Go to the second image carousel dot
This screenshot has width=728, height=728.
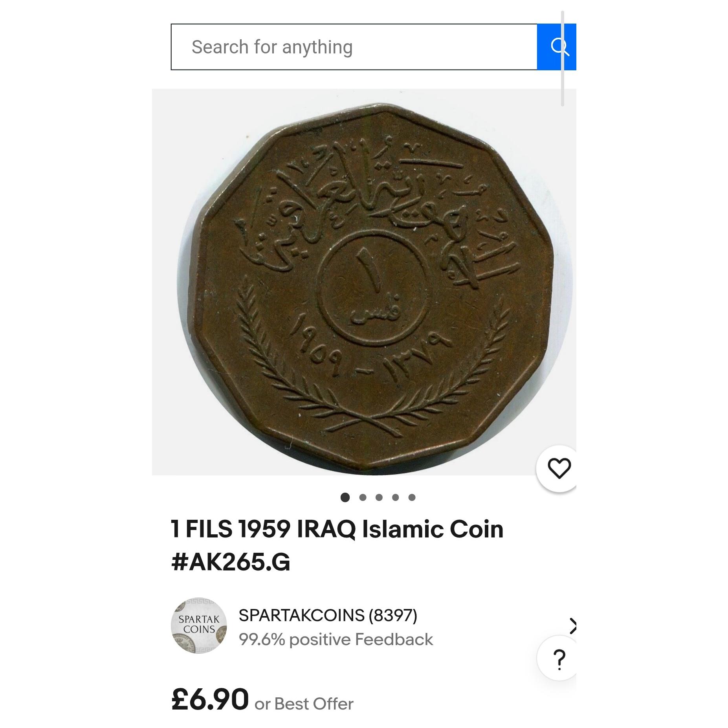(x=363, y=497)
